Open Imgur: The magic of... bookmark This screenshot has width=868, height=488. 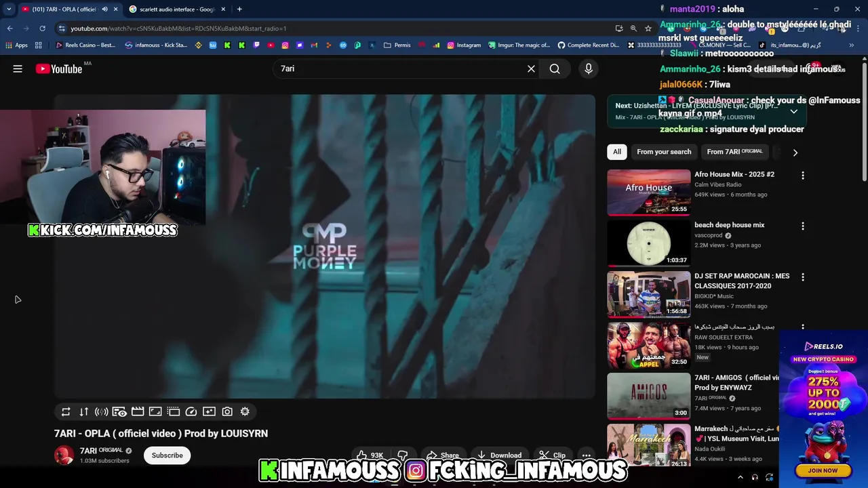[x=519, y=45]
